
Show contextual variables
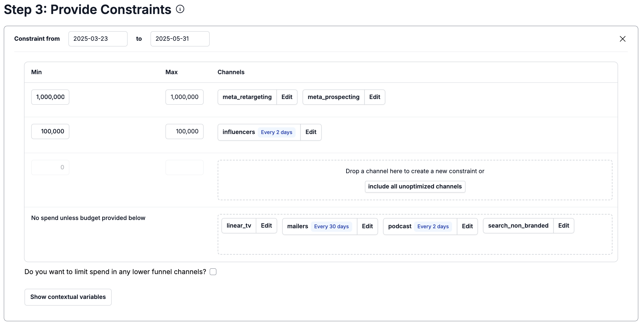(68, 297)
